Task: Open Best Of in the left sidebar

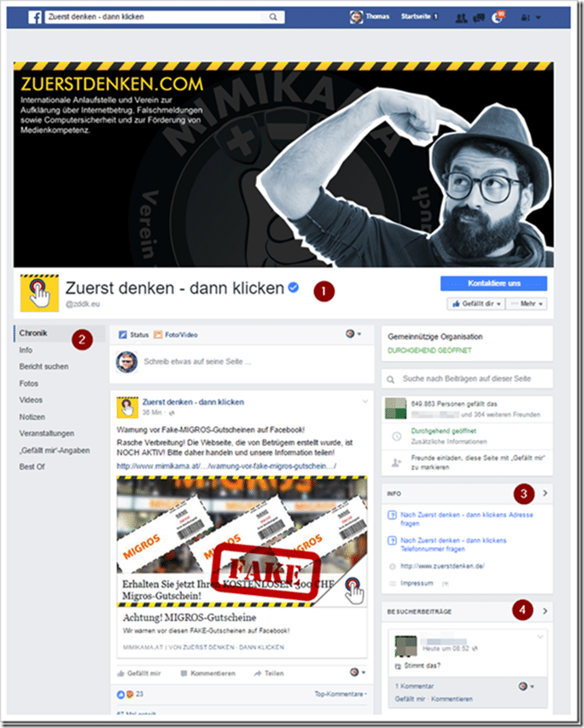Action: coord(32,467)
